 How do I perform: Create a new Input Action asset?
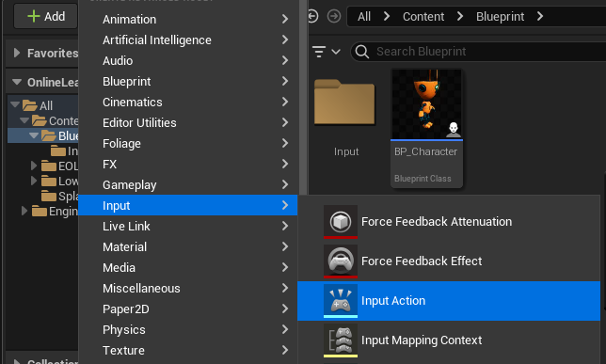[448, 301]
